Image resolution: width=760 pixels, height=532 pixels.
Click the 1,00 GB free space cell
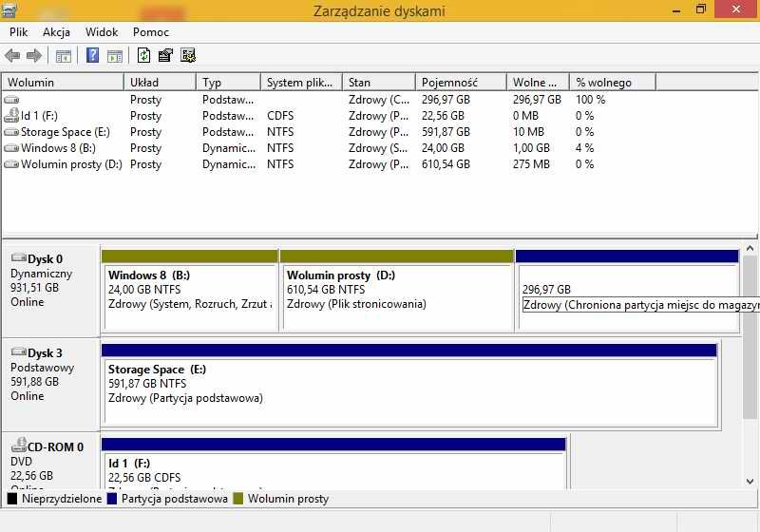pyautogui.click(x=531, y=148)
